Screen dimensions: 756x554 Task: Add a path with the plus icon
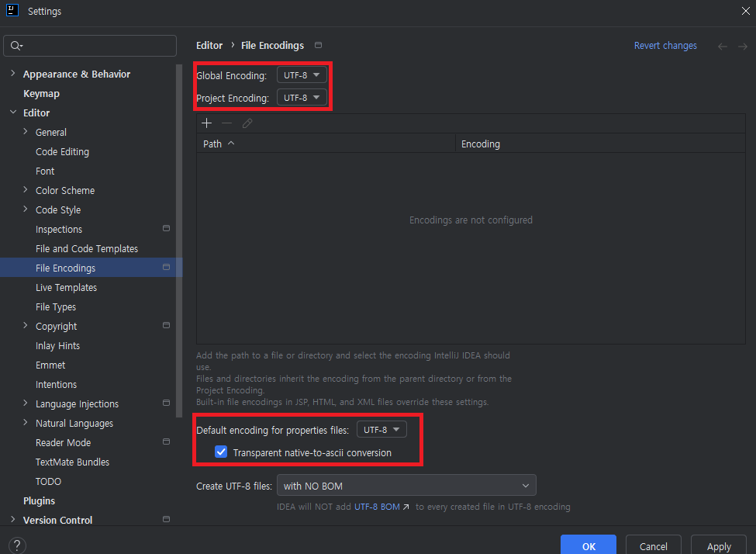pyautogui.click(x=207, y=123)
